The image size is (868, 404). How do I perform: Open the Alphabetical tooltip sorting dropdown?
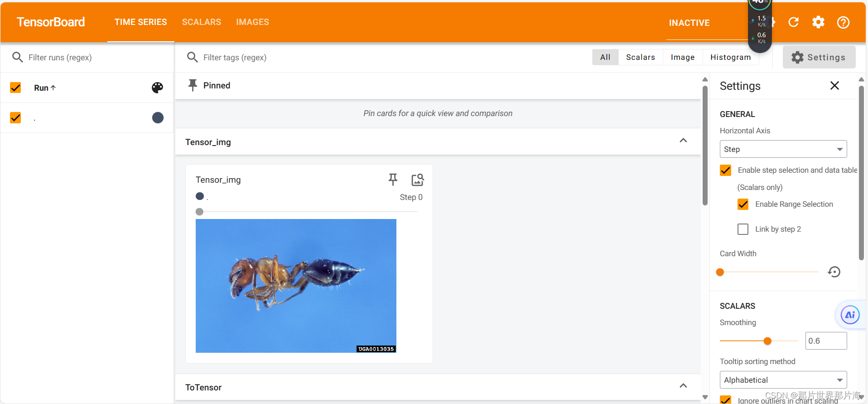(x=783, y=380)
